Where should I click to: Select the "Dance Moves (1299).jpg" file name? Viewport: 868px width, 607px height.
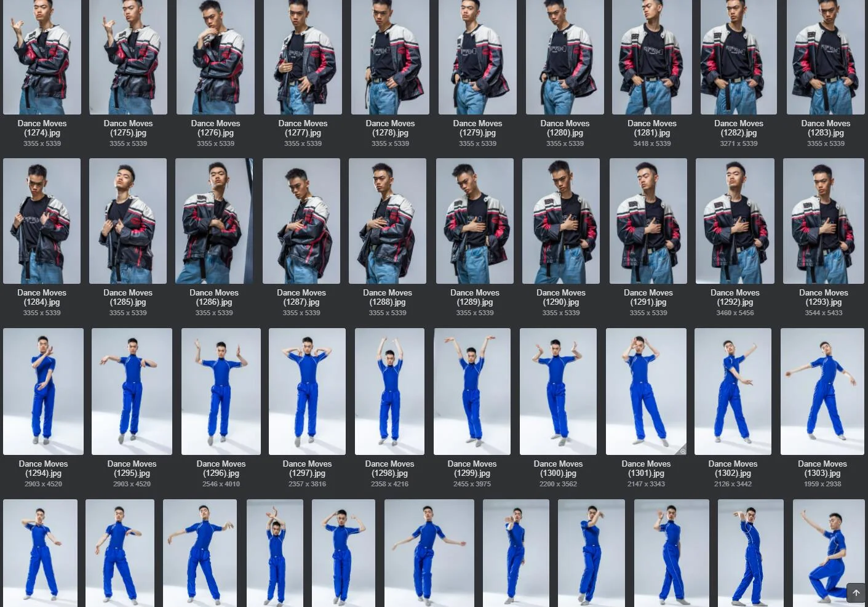[x=472, y=468]
